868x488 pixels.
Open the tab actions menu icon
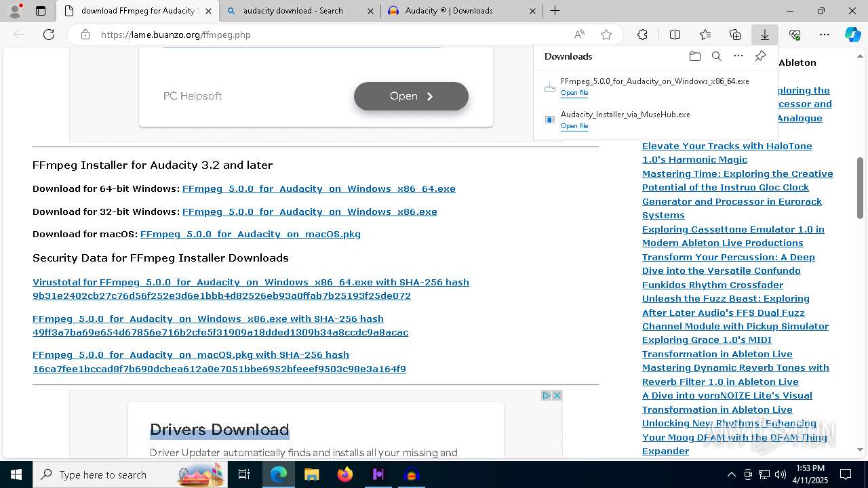tap(41, 11)
